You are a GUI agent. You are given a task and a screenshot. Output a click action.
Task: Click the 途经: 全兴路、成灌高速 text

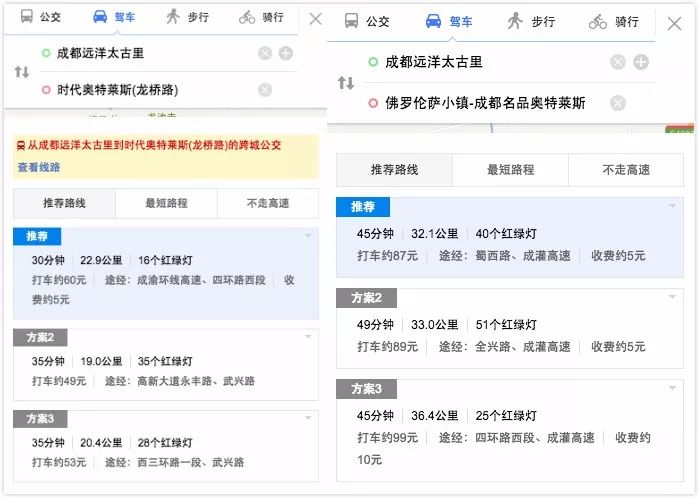click(505, 347)
